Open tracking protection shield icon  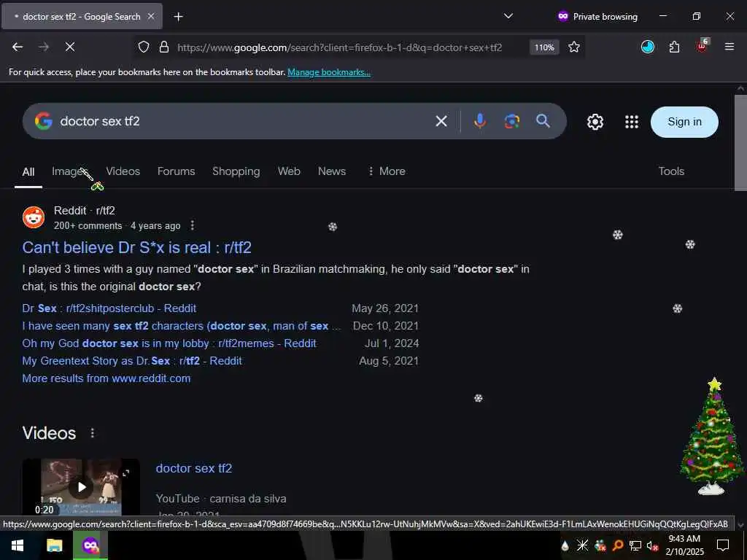(144, 47)
